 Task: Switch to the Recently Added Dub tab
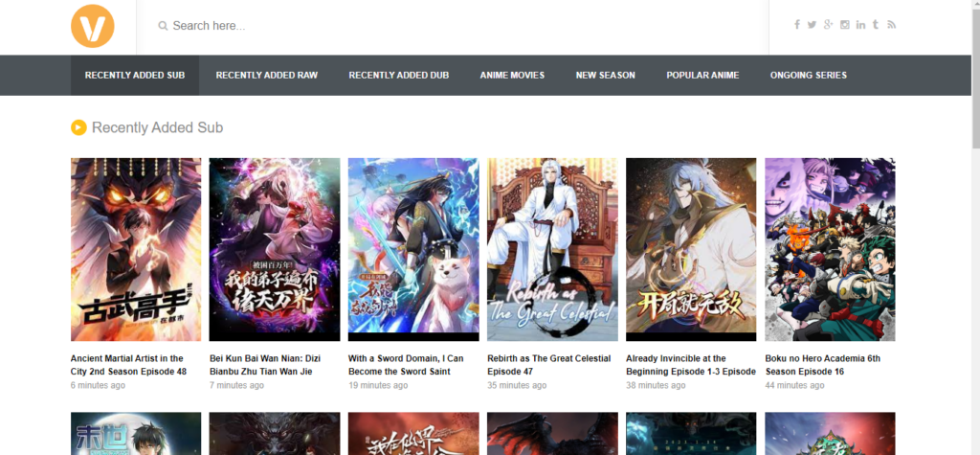(x=399, y=75)
